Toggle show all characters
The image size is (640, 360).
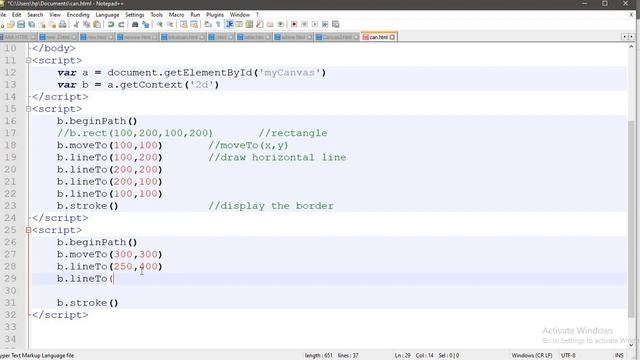click(x=218, y=24)
